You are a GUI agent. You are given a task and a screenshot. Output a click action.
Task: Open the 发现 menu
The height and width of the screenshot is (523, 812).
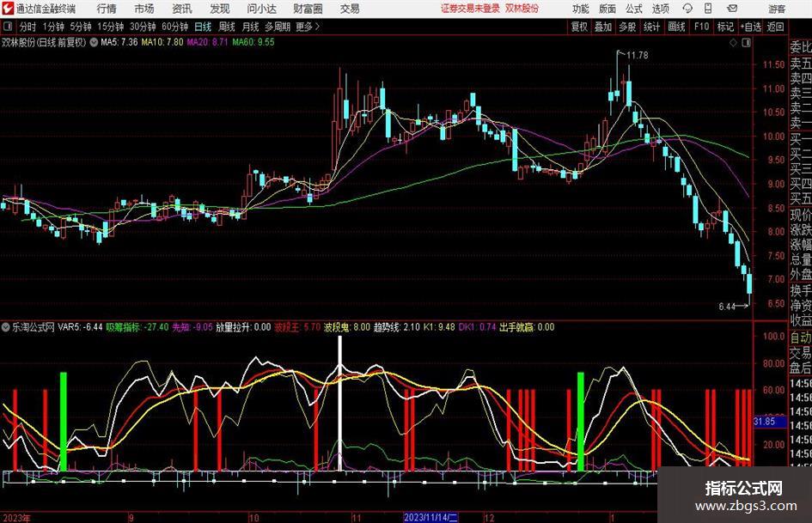point(220,9)
